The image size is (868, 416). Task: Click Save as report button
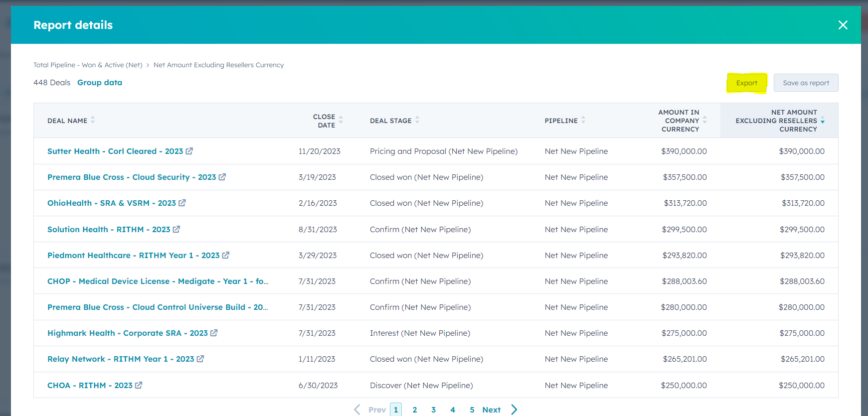pos(806,83)
